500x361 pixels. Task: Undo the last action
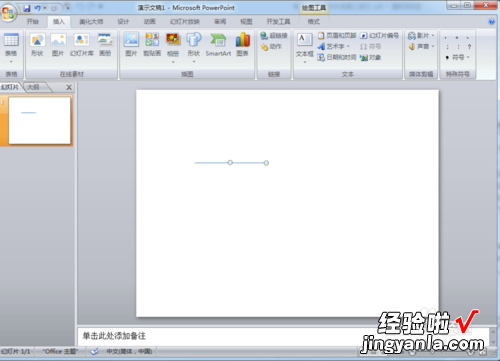point(37,8)
